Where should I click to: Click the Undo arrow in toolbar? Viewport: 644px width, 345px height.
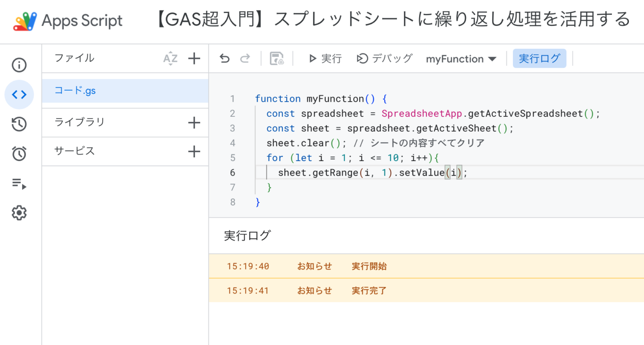[224, 58]
